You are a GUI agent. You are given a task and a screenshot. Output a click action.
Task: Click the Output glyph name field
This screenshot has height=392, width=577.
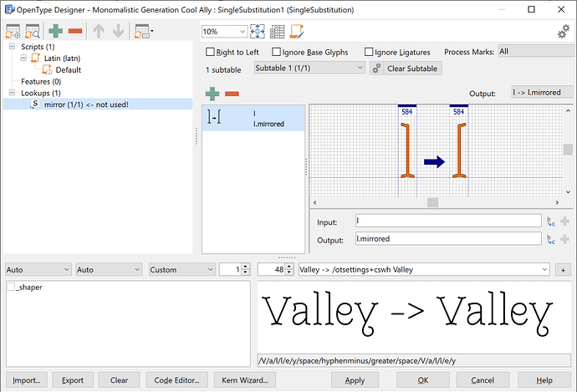[447, 239]
